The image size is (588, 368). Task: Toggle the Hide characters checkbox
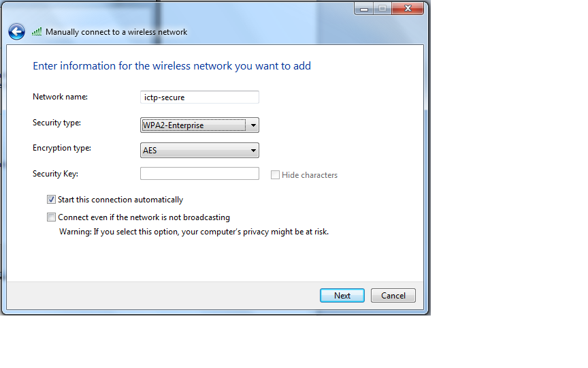tap(275, 175)
